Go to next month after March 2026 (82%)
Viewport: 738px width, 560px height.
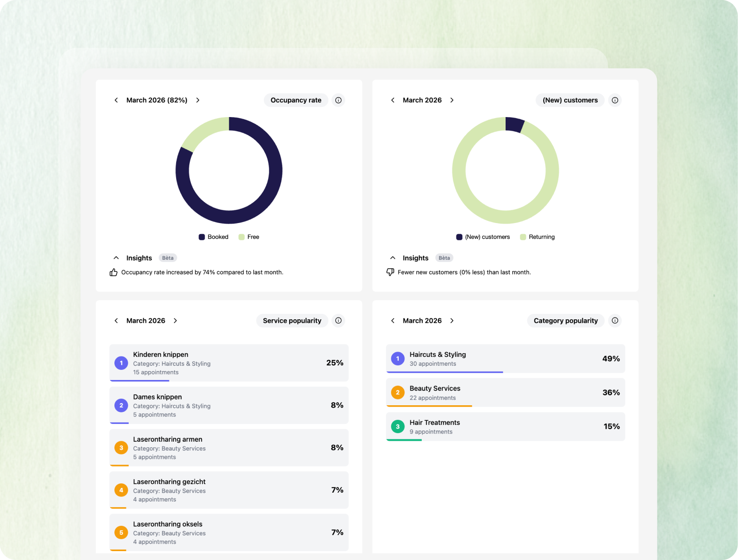tap(198, 100)
